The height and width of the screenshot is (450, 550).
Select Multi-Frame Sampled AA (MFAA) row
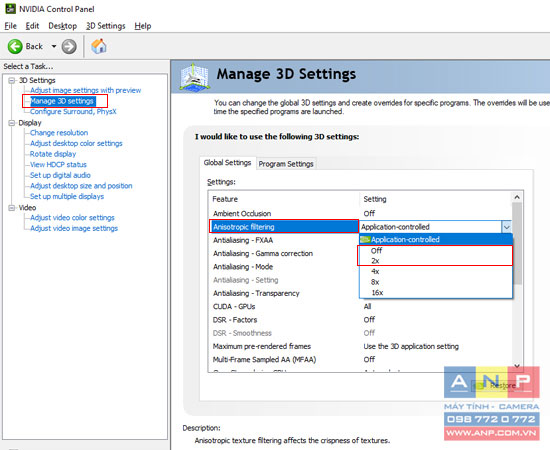pos(361,360)
